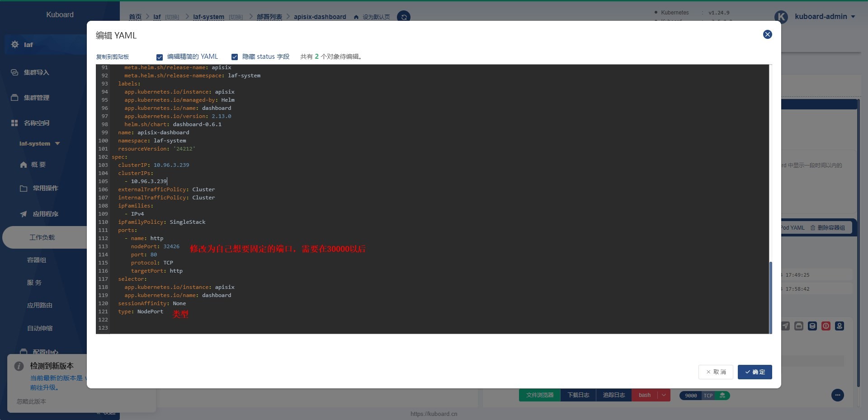Screen dimensions: 868x420
Task: Click the laf cluster gear icon in sidebar
Action: tap(15, 44)
